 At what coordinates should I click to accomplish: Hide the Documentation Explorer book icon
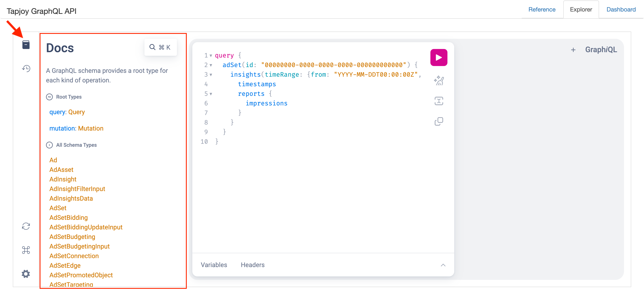click(x=26, y=45)
